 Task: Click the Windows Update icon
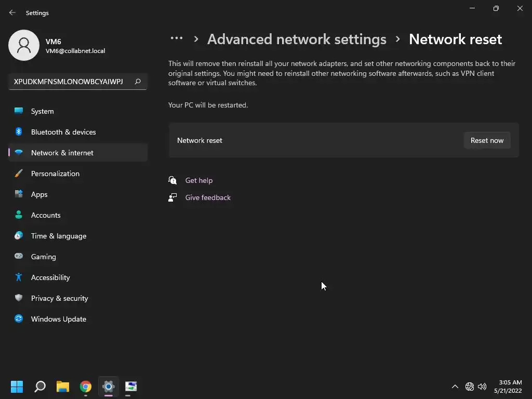tap(19, 319)
